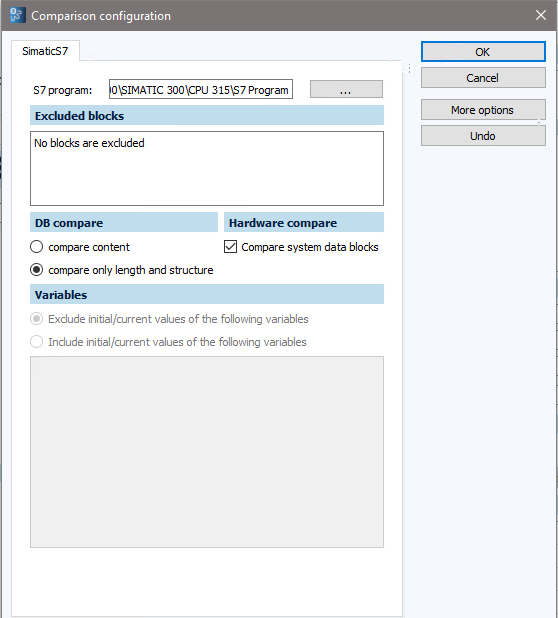Screen dimensions: 558x618
Task: Click the DB compare header
Action: point(124,222)
